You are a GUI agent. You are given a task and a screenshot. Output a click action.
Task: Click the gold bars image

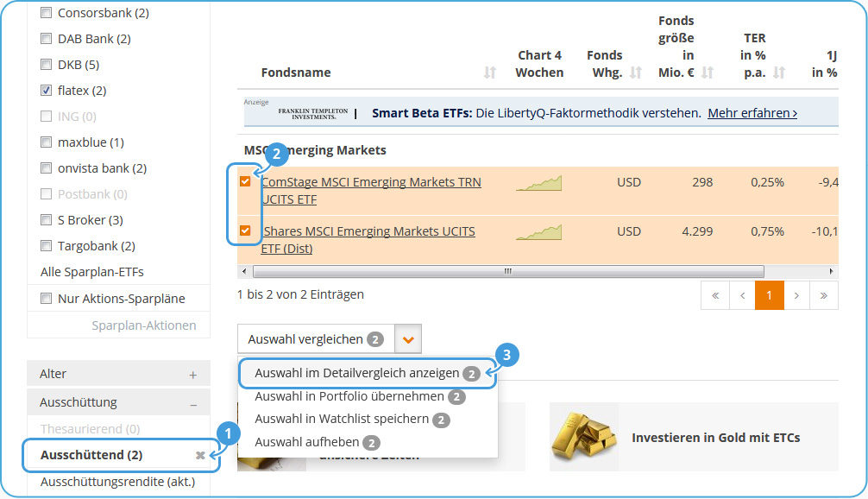pyautogui.click(x=584, y=437)
